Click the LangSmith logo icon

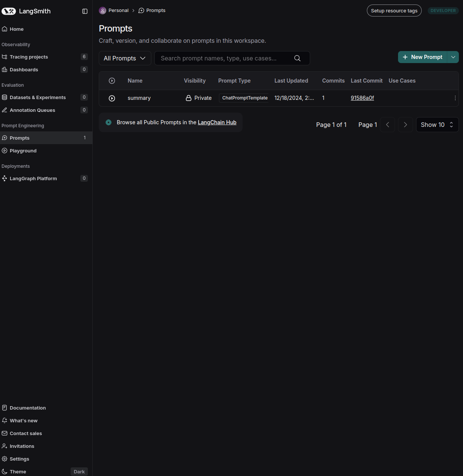tap(9, 11)
